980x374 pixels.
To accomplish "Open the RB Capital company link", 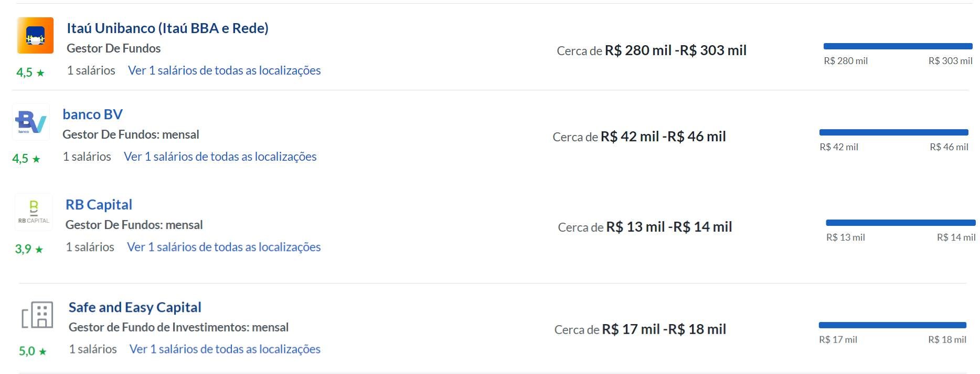I will 99,204.
